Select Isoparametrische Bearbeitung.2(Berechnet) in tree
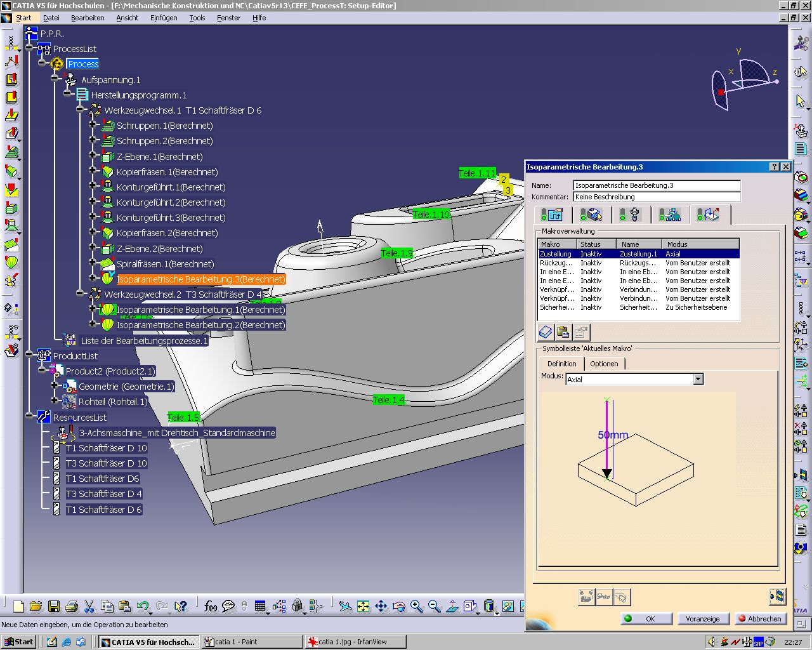Viewport: 812px width, 650px height. tap(200, 325)
